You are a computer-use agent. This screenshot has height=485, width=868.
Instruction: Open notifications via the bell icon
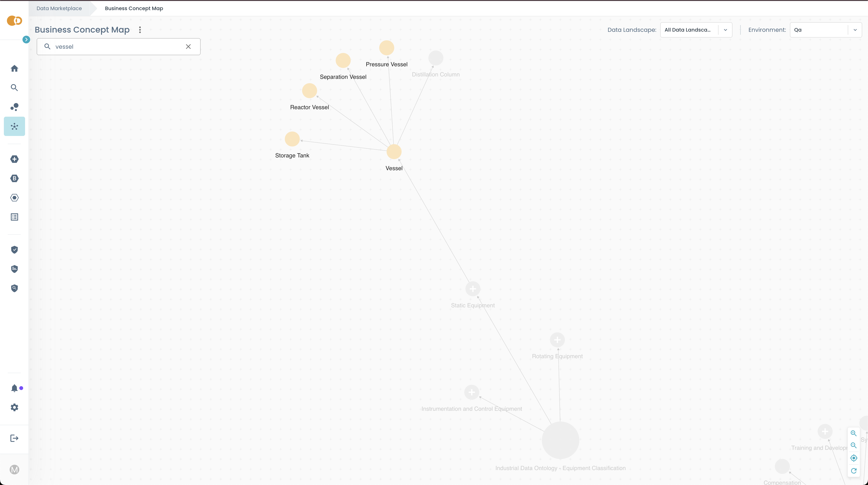tap(14, 388)
